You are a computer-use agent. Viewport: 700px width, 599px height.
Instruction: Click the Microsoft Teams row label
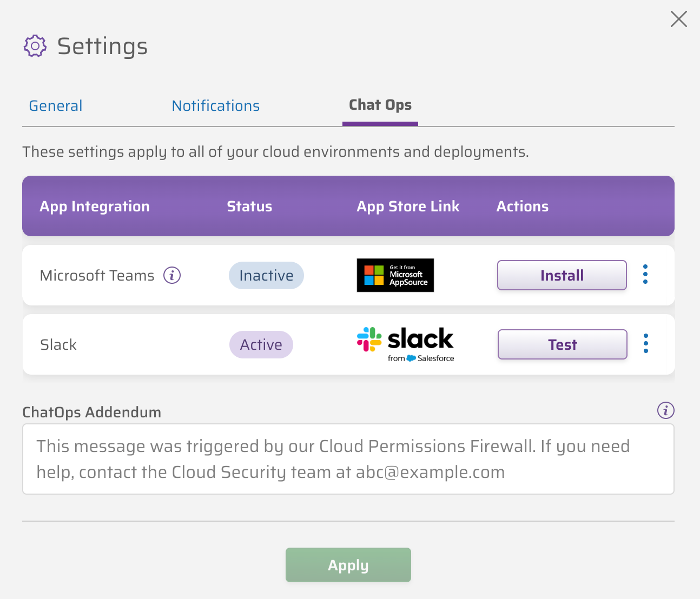[x=97, y=276]
